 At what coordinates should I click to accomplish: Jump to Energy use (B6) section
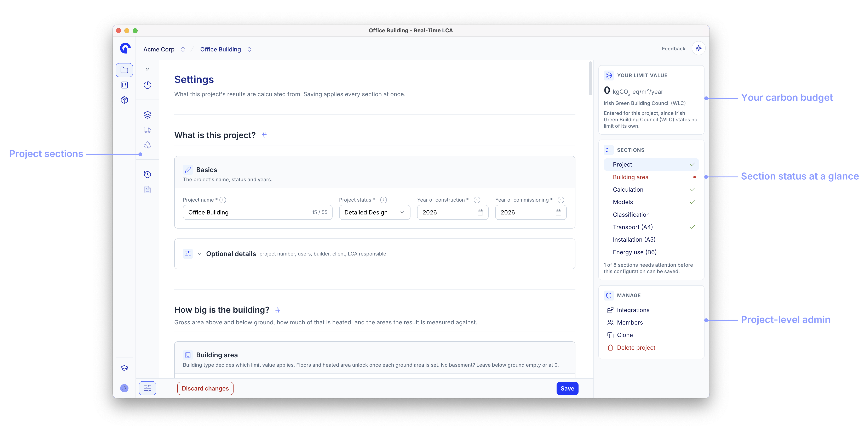[x=651, y=252]
